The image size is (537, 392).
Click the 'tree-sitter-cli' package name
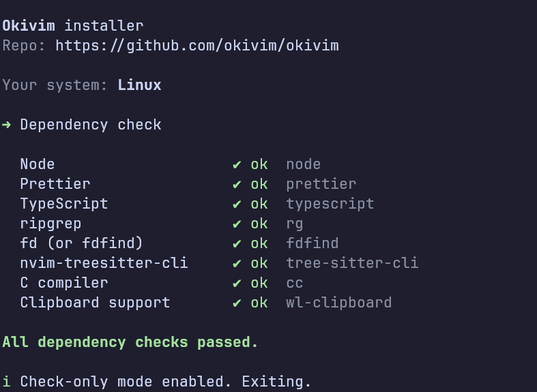(x=352, y=263)
